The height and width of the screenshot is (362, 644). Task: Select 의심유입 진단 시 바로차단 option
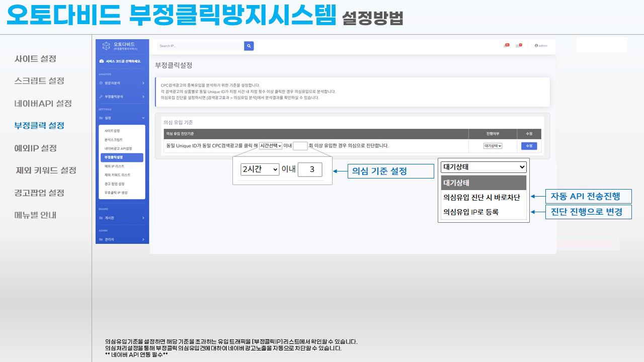481,198
